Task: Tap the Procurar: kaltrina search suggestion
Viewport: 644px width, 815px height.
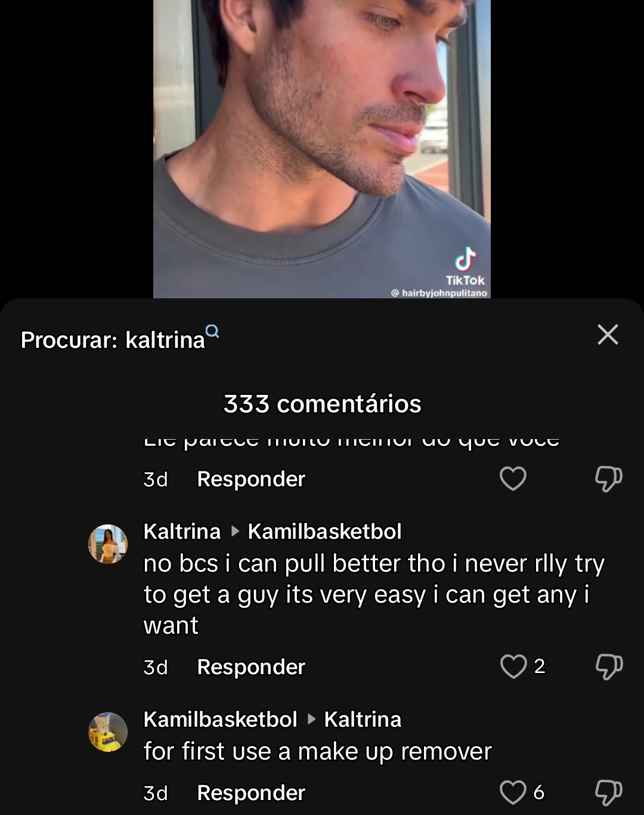Action: pyautogui.click(x=113, y=340)
